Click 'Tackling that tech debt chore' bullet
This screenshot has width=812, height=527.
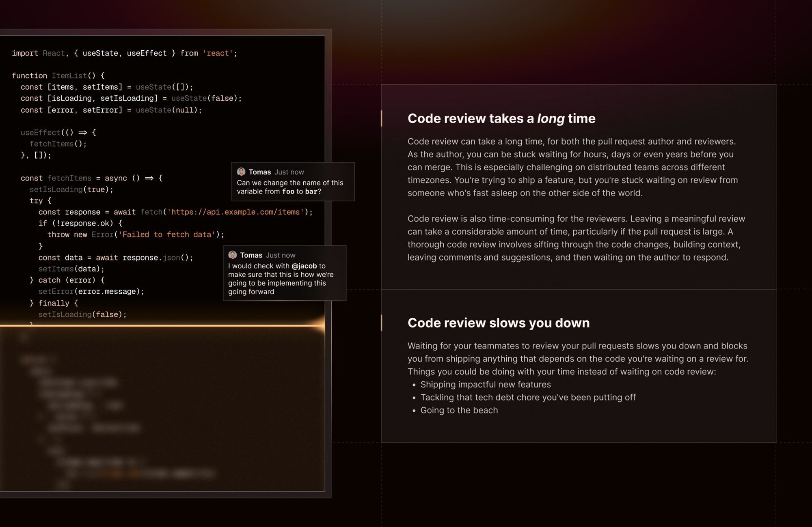pos(528,397)
